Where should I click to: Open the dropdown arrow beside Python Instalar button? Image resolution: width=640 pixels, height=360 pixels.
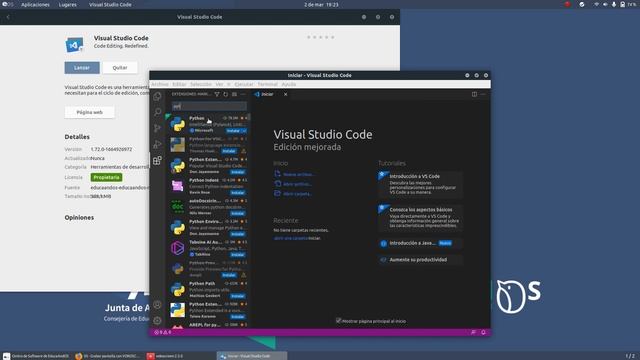244,131
